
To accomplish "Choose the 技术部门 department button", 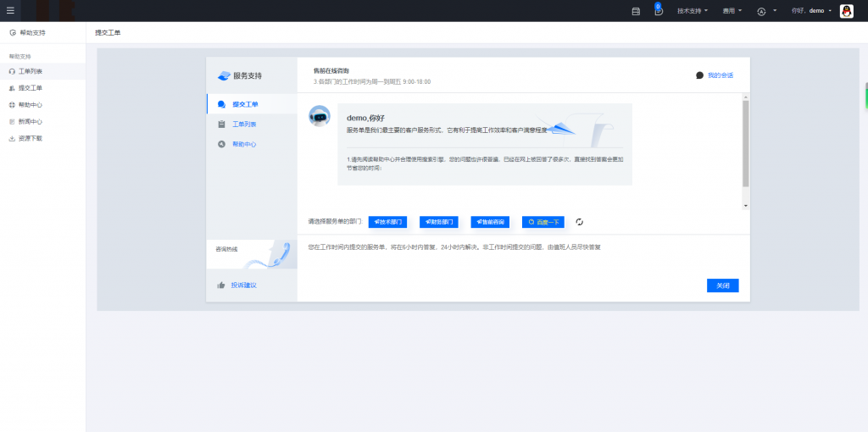I will [x=387, y=222].
